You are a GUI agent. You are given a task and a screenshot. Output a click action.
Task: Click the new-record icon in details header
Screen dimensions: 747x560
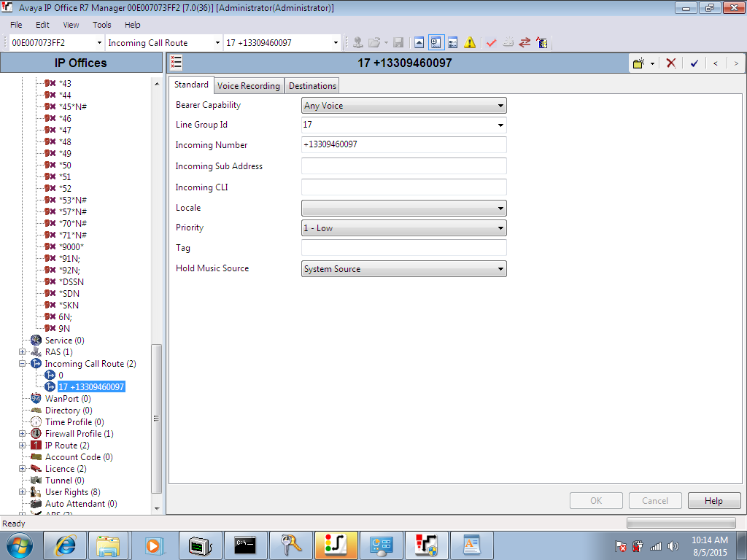(639, 63)
